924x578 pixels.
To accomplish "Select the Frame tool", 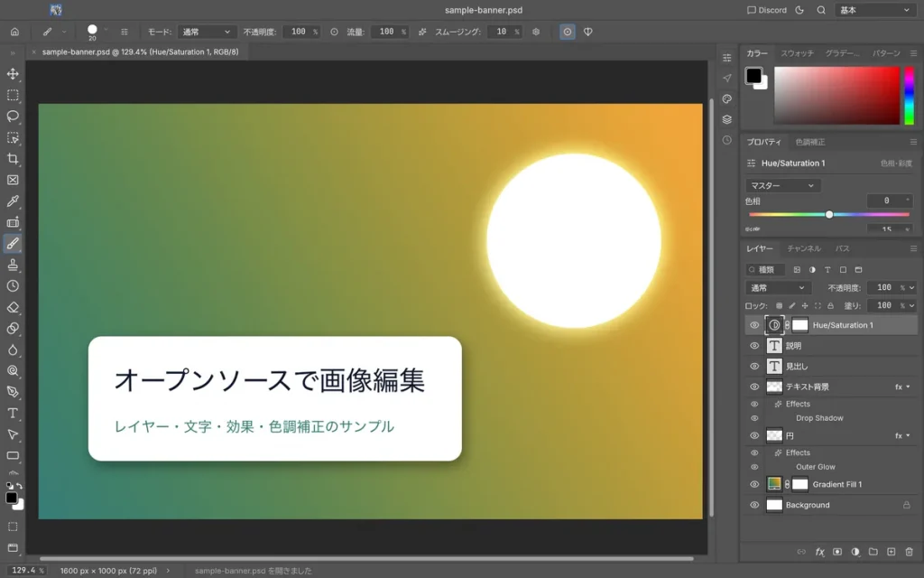I will pyautogui.click(x=13, y=180).
